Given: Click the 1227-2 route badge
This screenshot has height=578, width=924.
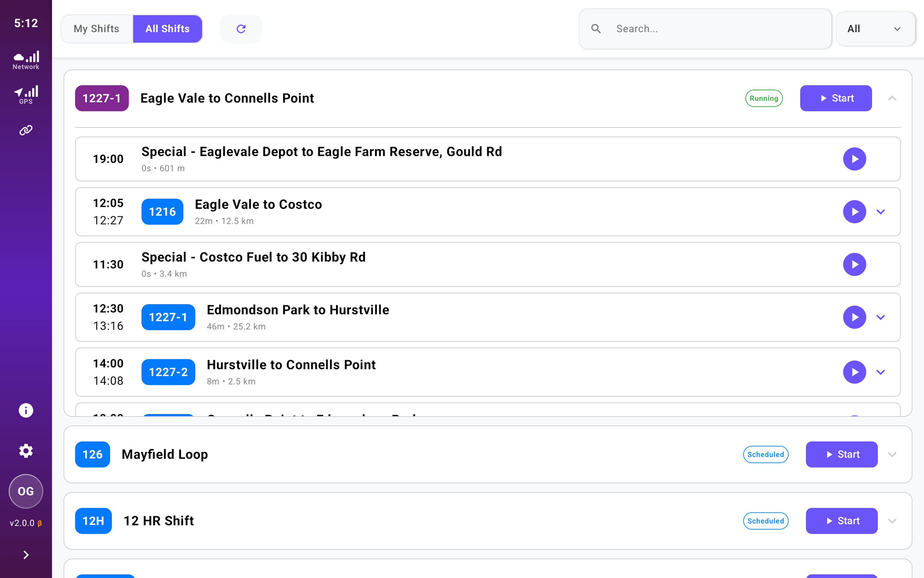Looking at the screenshot, I should pyautogui.click(x=168, y=372).
